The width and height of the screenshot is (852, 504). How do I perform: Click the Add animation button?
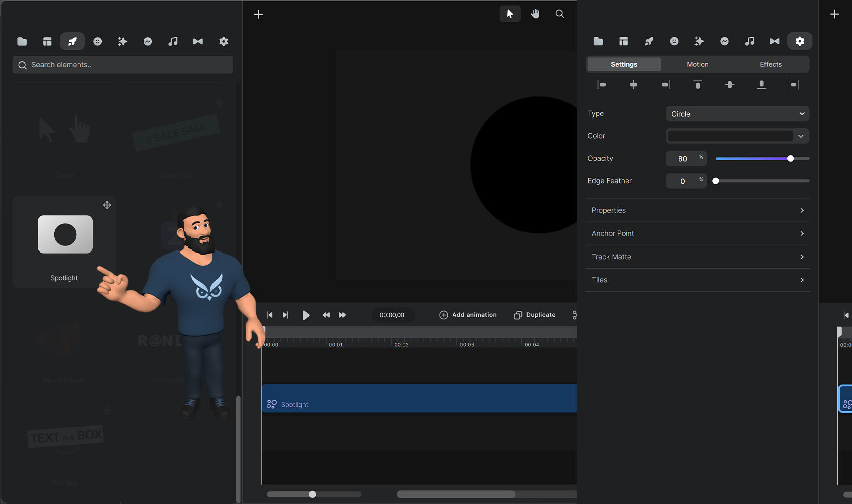pyautogui.click(x=468, y=315)
